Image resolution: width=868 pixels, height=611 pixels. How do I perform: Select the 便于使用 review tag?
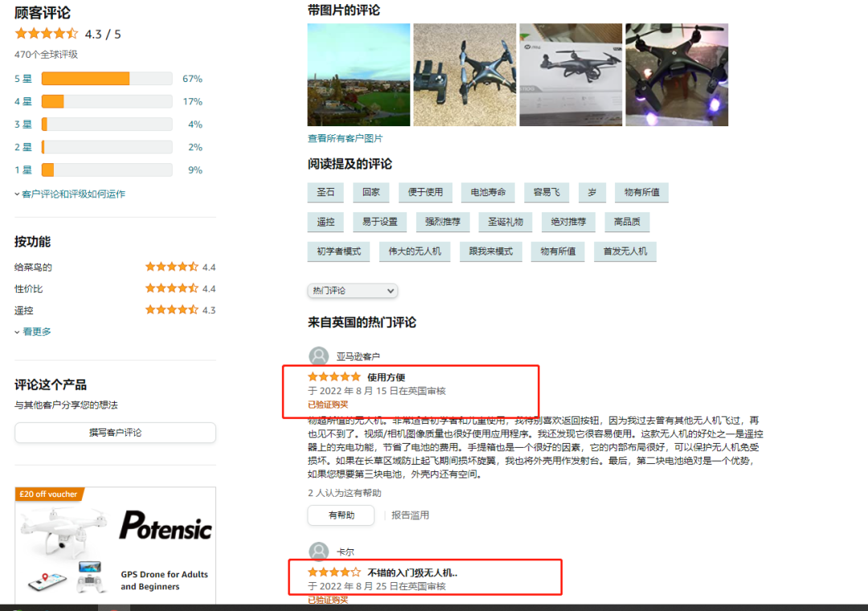coord(425,192)
